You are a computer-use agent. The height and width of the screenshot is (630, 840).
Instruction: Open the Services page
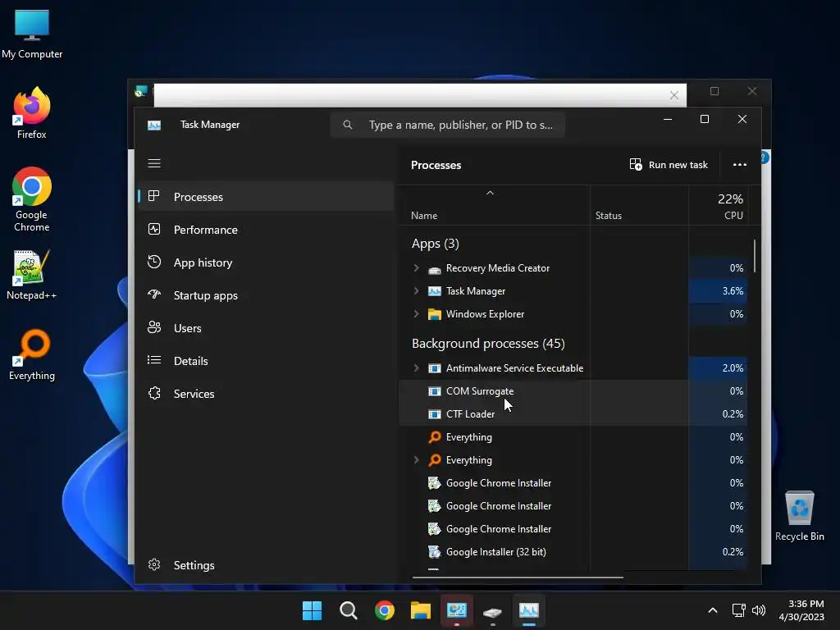[x=266, y=394]
